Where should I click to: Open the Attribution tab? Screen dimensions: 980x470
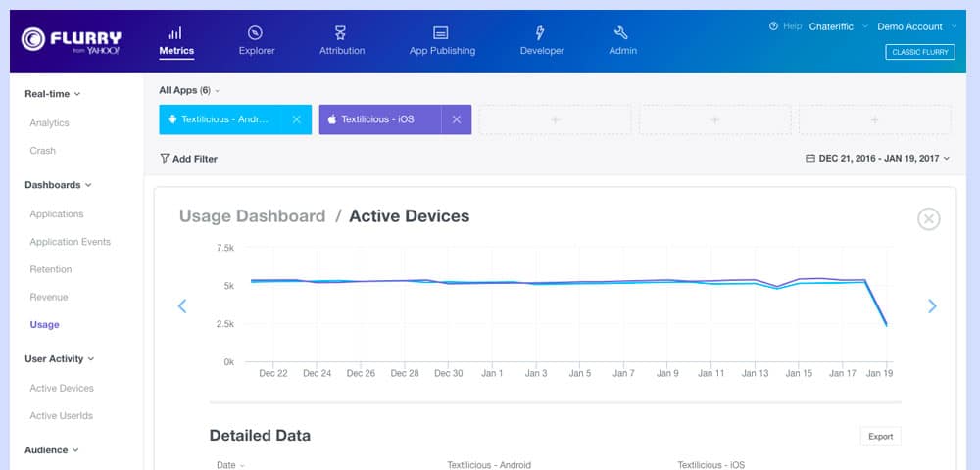(x=342, y=42)
